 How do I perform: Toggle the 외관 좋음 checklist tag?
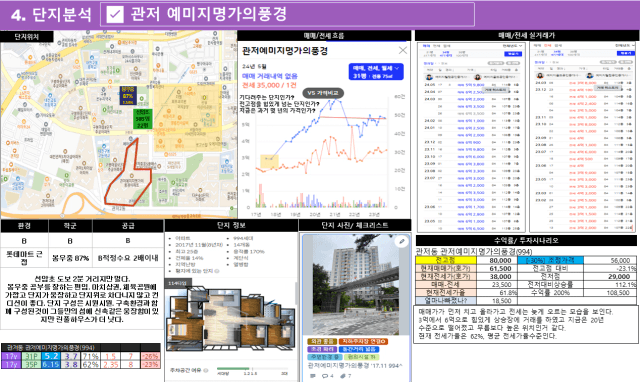point(322,341)
